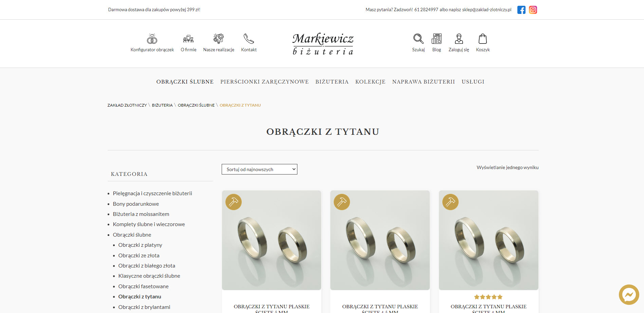Open the Blog newspaper icon
Screen dimensions: 644x313
(x=437, y=39)
